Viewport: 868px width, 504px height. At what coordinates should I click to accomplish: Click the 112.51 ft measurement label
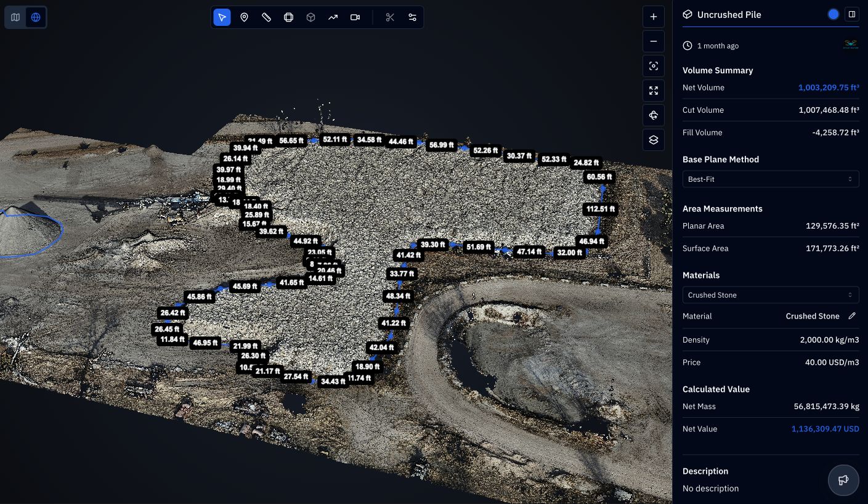coord(601,209)
